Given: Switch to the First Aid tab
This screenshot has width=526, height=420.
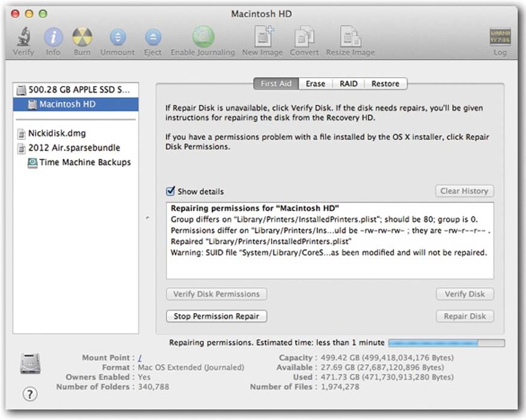Looking at the screenshot, I should (276, 84).
